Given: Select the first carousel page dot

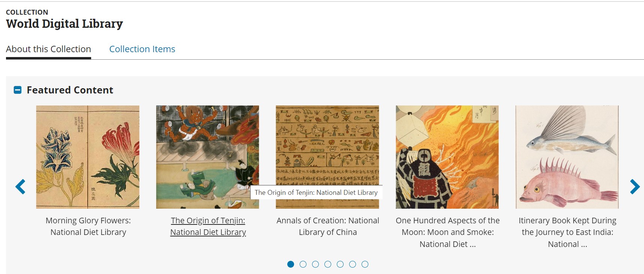Looking at the screenshot, I should pyautogui.click(x=291, y=264).
